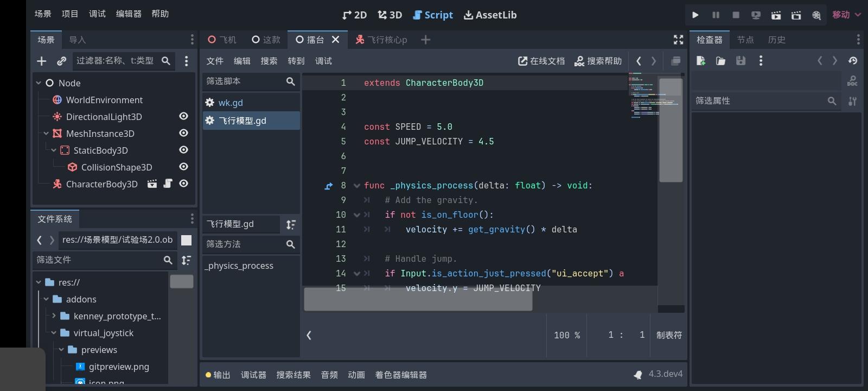Switch to the 飞机 scene tab
This screenshot has height=391, width=868.
[x=222, y=40]
